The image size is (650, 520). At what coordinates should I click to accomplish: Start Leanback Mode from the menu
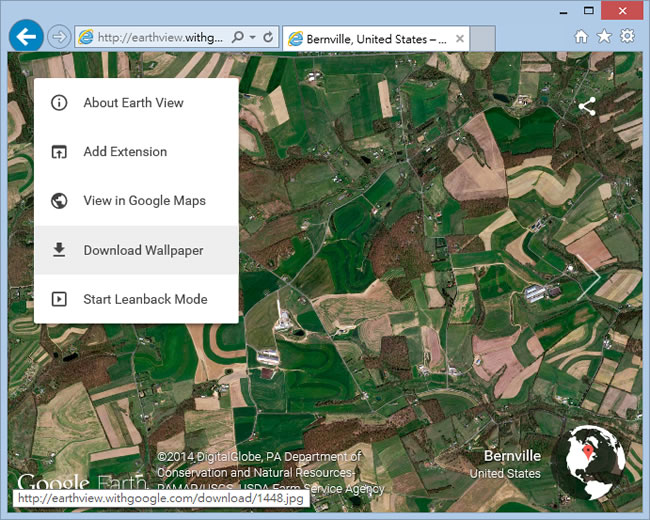pos(136,299)
